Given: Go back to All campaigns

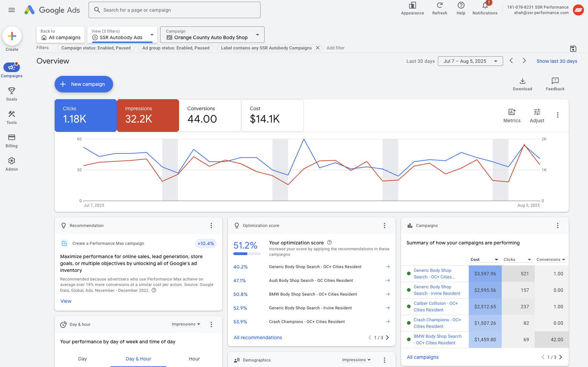Looking at the screenshot, I should (x=60, y=35).
